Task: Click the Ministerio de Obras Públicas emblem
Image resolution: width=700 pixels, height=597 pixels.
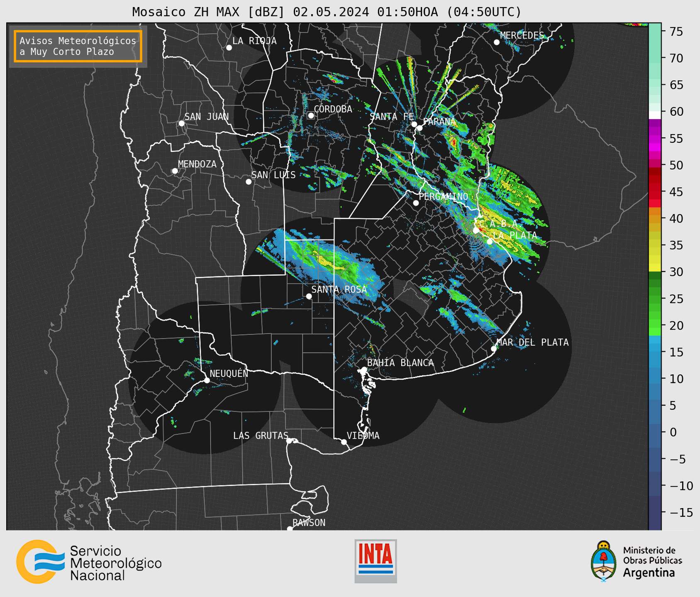Action: (604, 561)
